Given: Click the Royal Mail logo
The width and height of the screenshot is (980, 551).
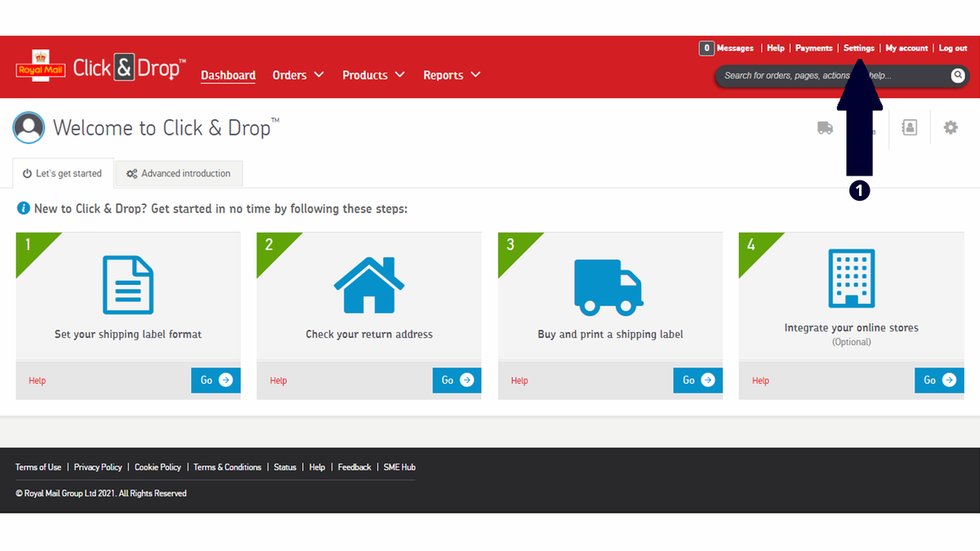Looking at the screenshot, I should pos(40,65).
